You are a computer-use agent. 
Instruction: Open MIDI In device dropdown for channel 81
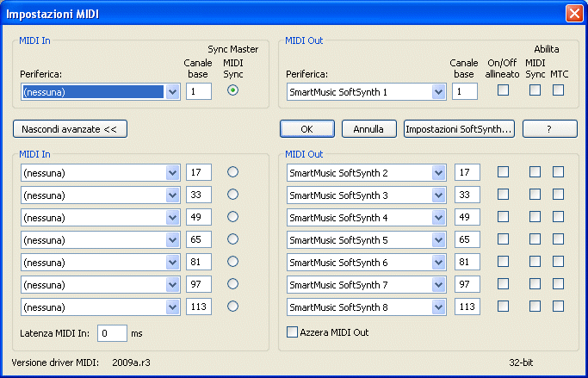click(101, 263)
